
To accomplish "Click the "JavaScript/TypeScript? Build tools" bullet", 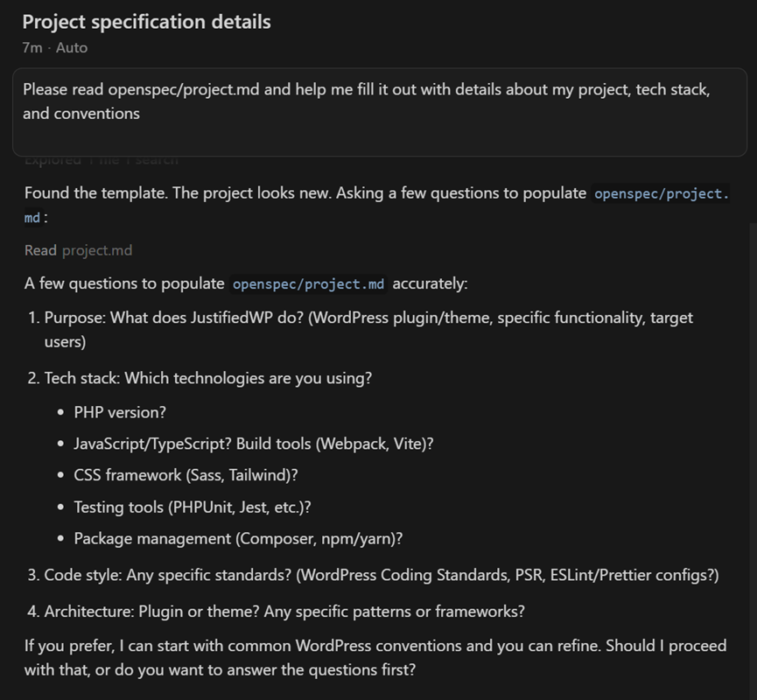I will point(254,444).
